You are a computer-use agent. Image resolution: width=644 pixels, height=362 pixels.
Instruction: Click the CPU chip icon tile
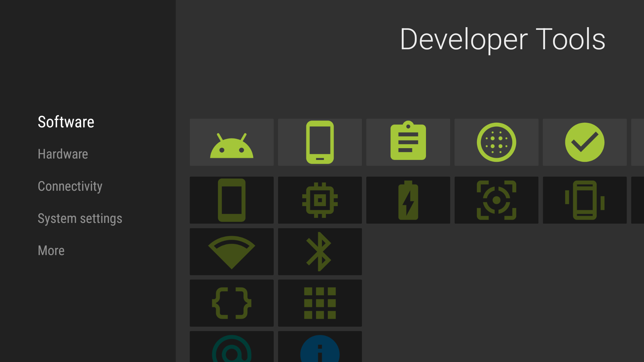320,200
